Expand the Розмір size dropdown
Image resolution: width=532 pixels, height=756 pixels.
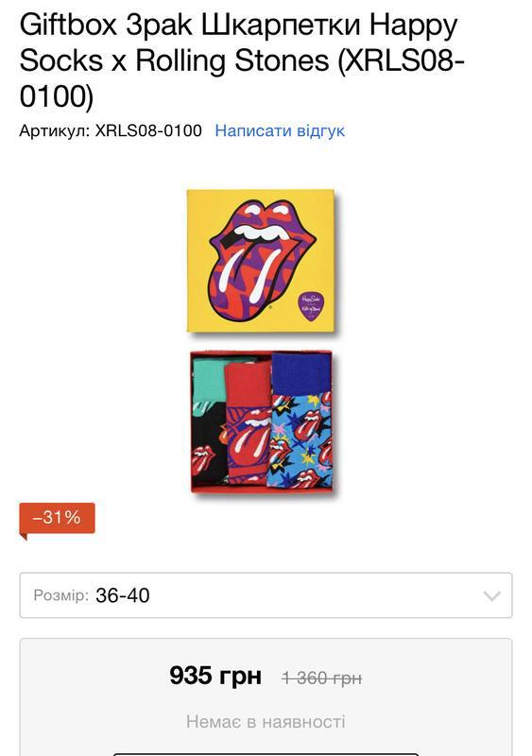pyautogui.click(x=266, y=595)
